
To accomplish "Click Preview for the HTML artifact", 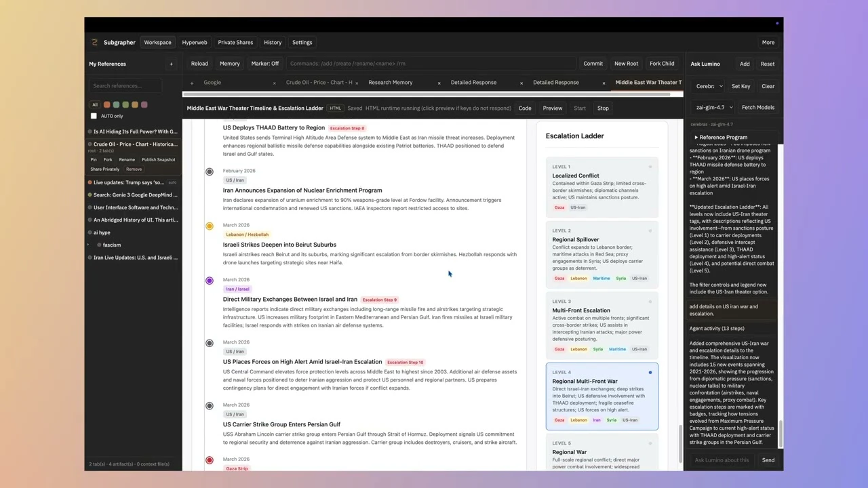I will tap(553, 108).
